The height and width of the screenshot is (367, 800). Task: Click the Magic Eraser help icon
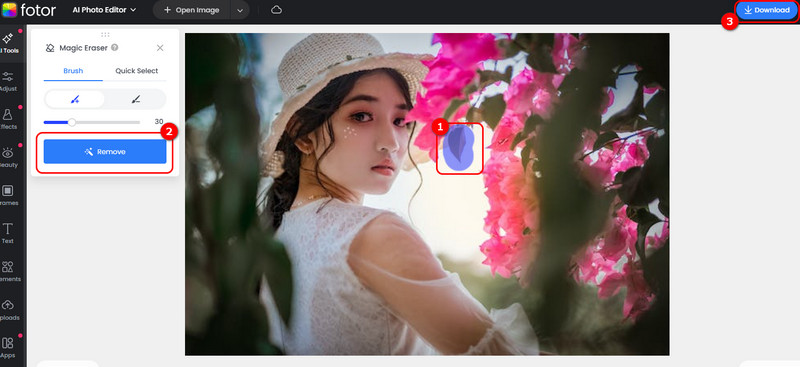pyautogui.click(x=115, y=47)
